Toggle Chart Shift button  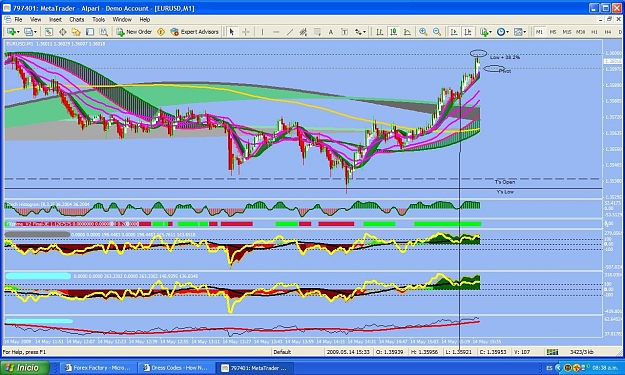(468, 32)
